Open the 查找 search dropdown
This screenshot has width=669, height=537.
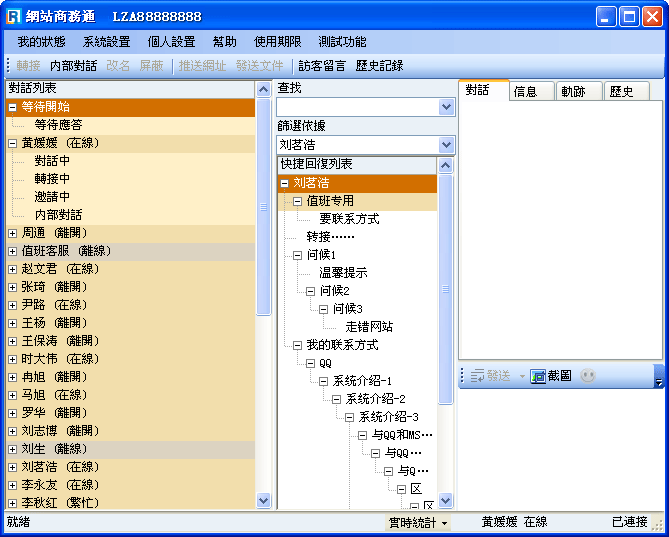[x=446, y=107]
